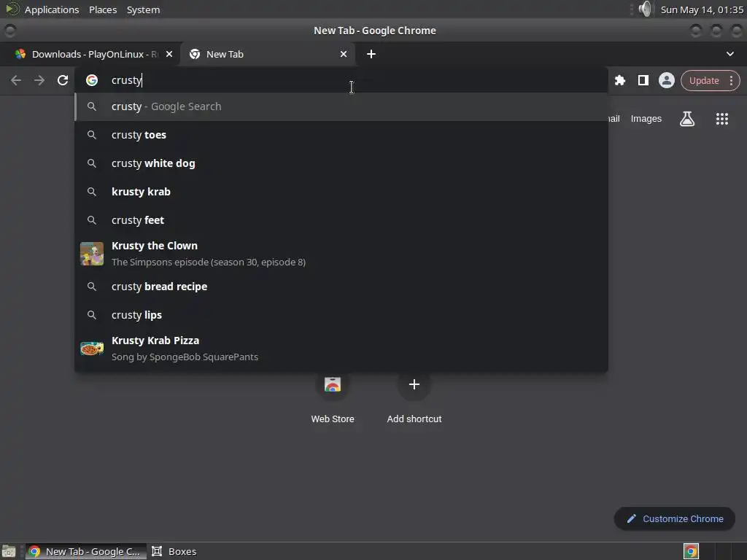Open the Customize Chrome button
The height and width of the screenshot is (560, 747).
pyautogui.click(x=675, y=518)
